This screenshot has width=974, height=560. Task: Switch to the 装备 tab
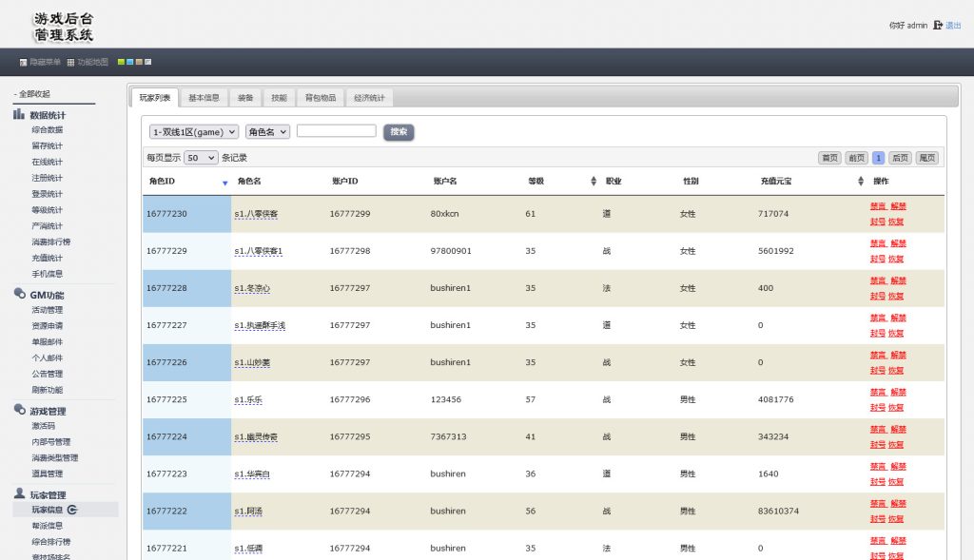click(245, 98)
